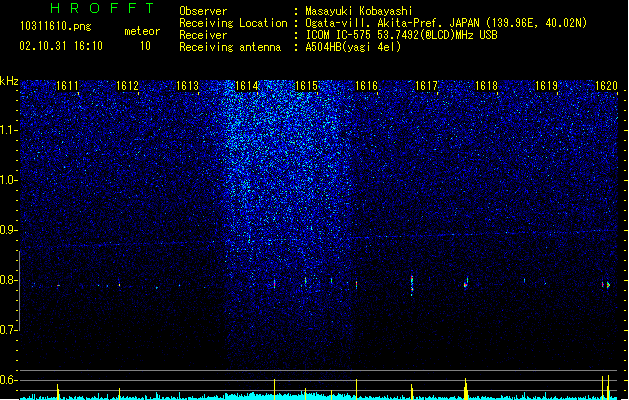The height and width of the screenshot is (400, 629).
Task: Click the gray frequency range bar beside the axis
Action: 19,290
